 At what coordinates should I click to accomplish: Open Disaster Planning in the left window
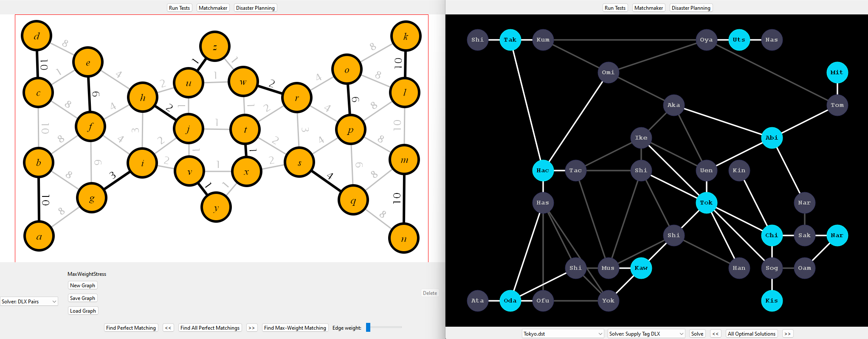tap(255, 8)
